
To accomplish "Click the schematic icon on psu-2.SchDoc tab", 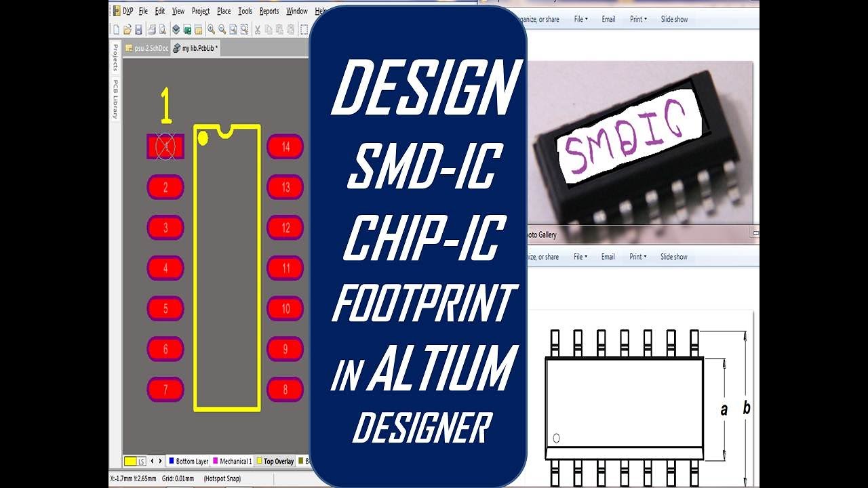I will click(x=129, y=48).
